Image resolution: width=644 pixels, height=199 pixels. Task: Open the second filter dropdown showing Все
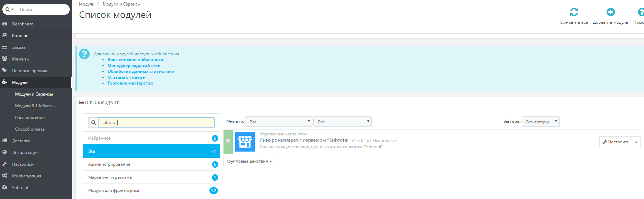tap(343, 122)
